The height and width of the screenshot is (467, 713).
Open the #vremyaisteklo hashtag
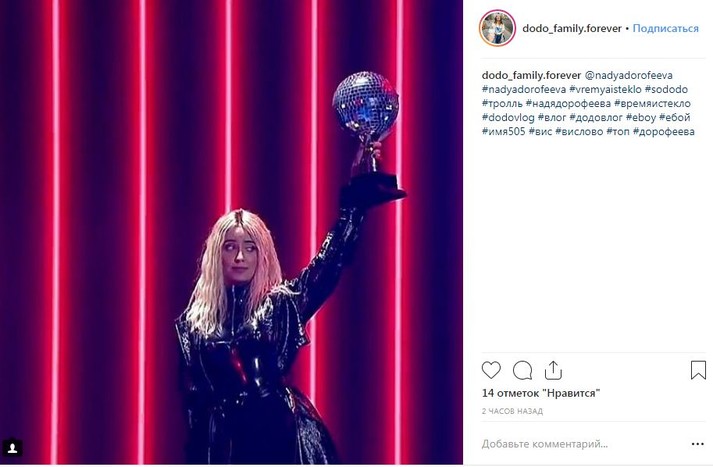click(605, 89)
